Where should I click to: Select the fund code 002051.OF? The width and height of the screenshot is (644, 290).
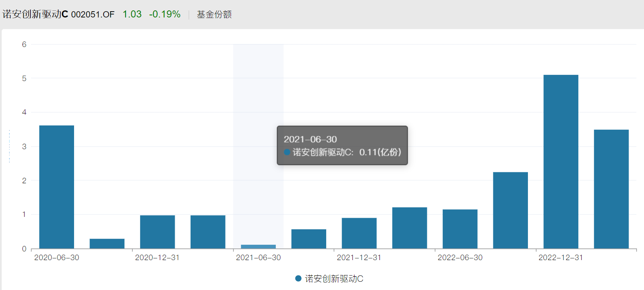pyautogui.click(x=92, y=15)
